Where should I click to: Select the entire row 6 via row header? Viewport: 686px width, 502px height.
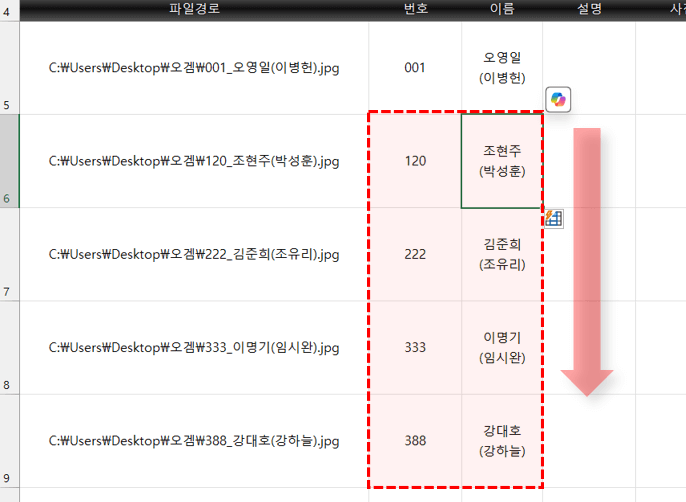pos(9,161)
